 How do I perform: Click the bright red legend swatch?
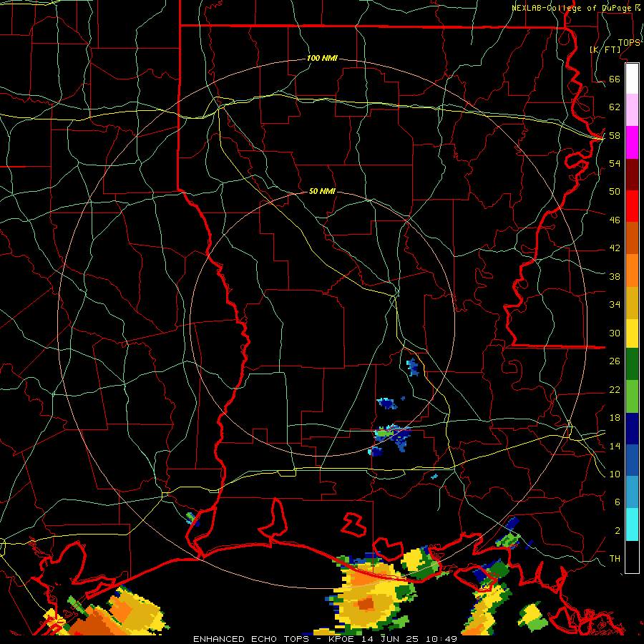(632, 206)
